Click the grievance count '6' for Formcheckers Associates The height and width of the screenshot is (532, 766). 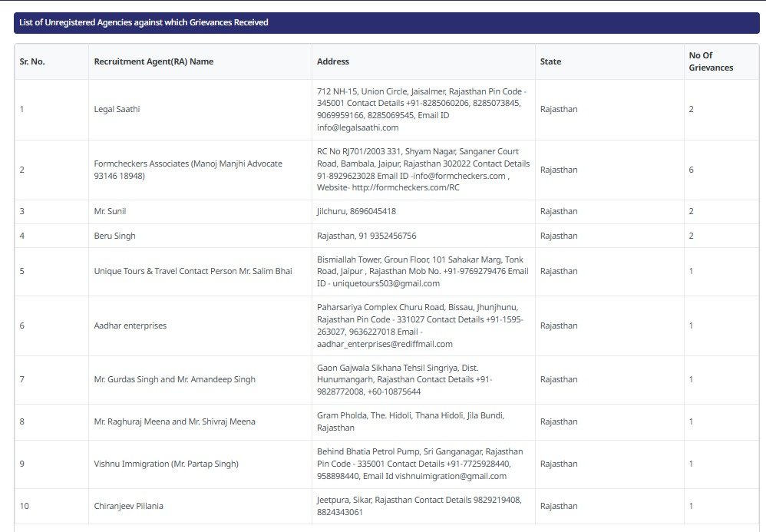pyautogui.click(x=692, y=170)
